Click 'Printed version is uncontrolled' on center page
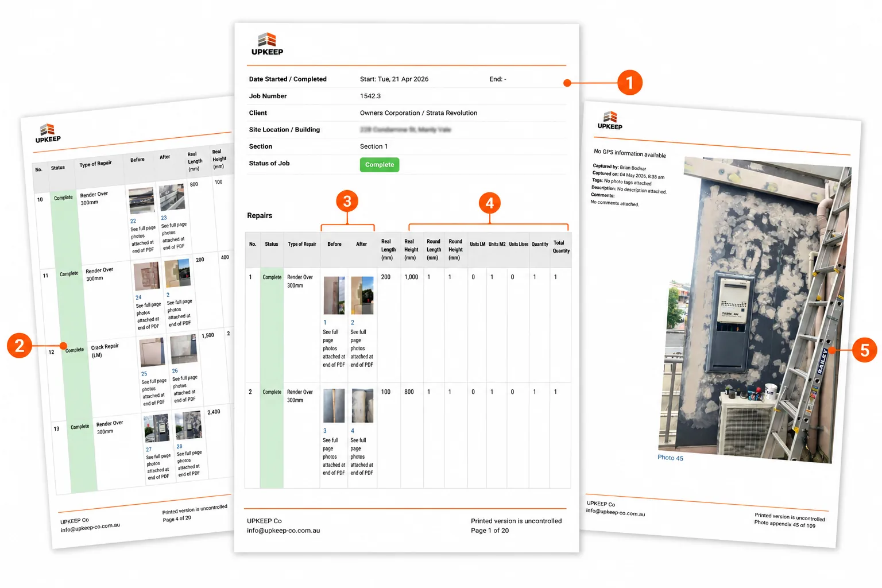This screenshot has height=588, width=882. [x=516, y=521]
